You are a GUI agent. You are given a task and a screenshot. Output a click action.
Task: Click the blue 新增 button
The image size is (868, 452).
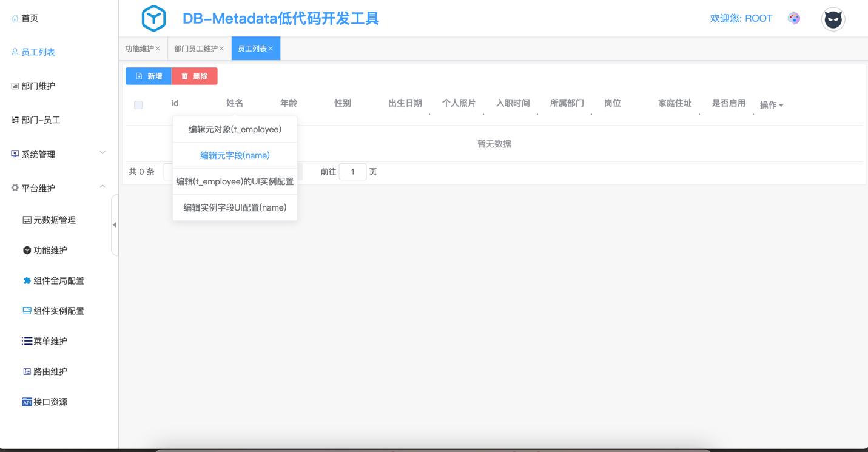click(149, 76)
